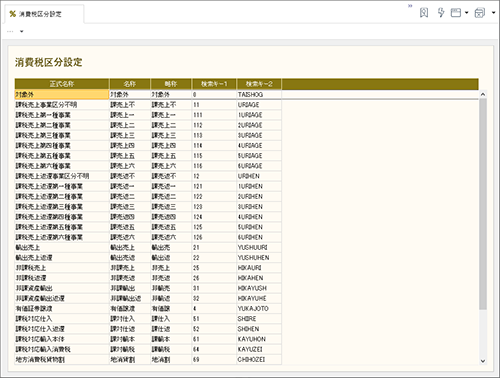Select the 輸出売上 cell in 正式名称 column
Screen dimensions: 500x378
click(x=62, y=248)
